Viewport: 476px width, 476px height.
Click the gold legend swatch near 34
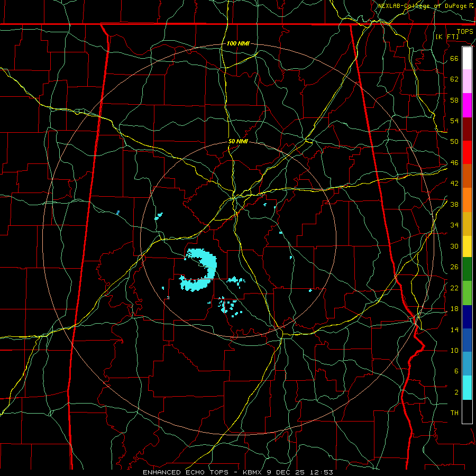click(x=467, y=224)
